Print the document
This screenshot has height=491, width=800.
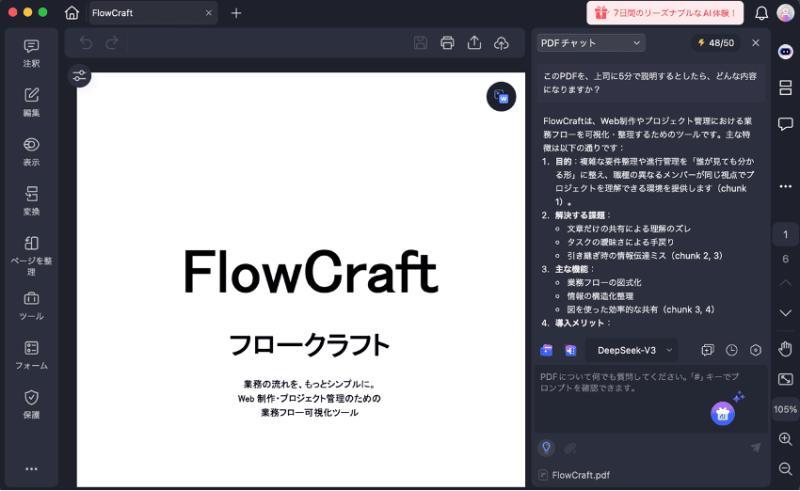pos(447,43)
